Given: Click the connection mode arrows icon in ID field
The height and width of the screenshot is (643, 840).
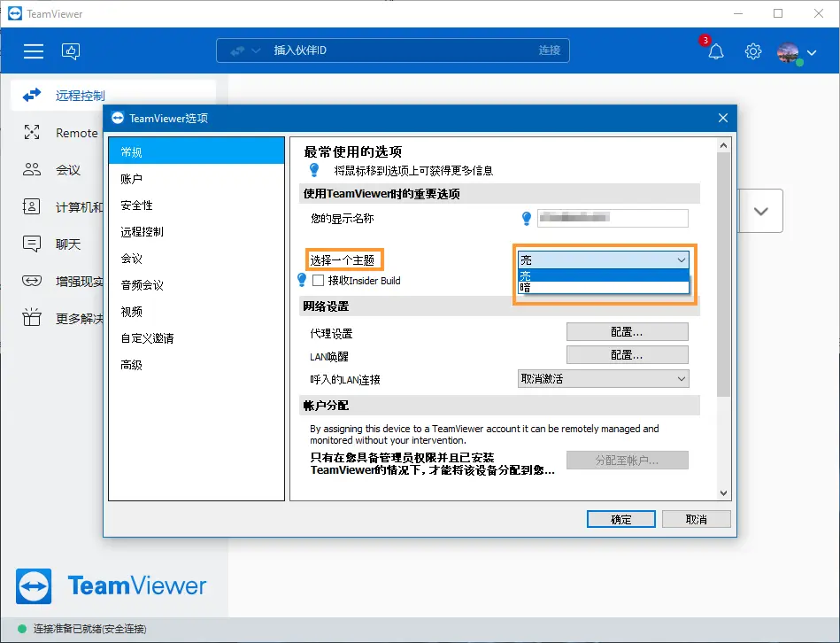Looking at the screenshot, I should (x=237, y=50).
